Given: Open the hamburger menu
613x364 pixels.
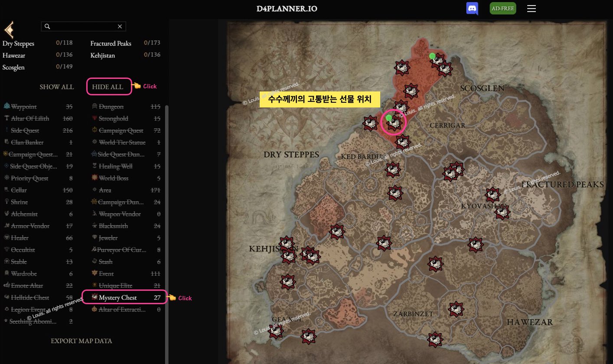Looking at the screenshot, I should point(531,9).
